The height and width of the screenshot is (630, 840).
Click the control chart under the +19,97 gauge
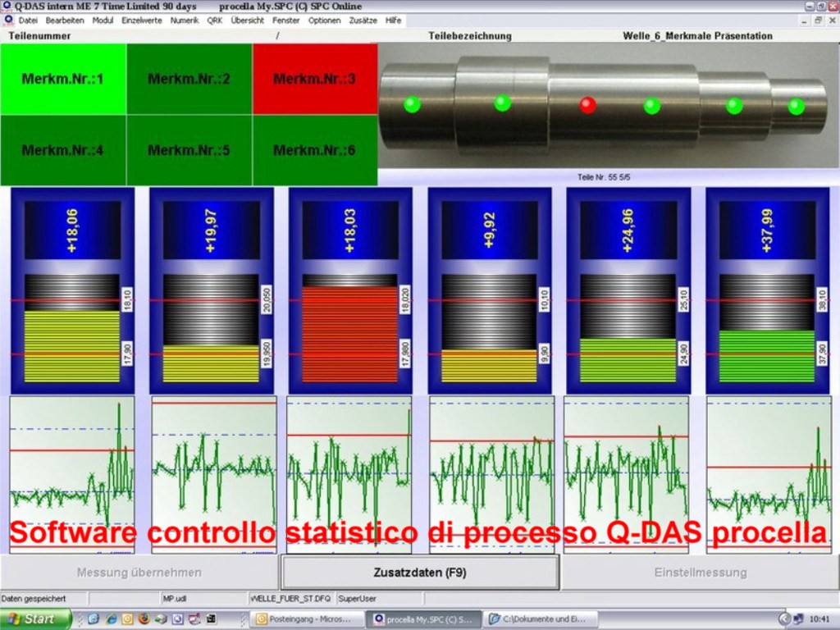(214, 475)
